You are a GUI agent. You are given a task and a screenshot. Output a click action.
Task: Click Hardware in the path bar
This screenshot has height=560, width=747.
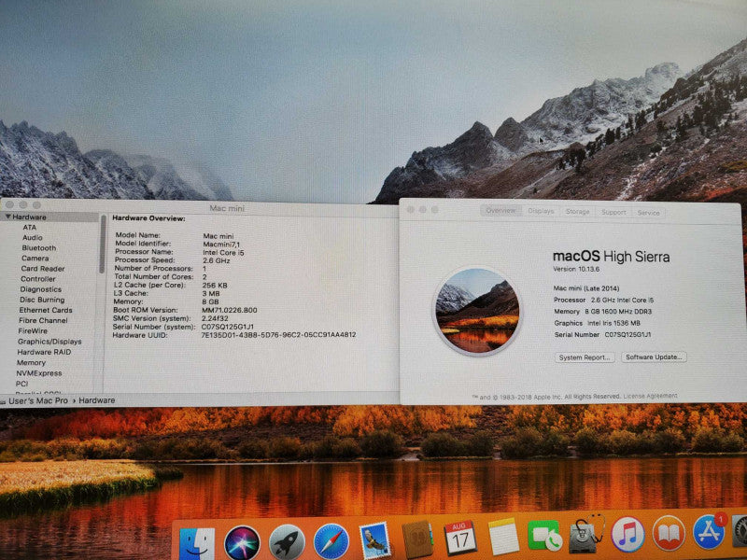[x=97, y=400]
